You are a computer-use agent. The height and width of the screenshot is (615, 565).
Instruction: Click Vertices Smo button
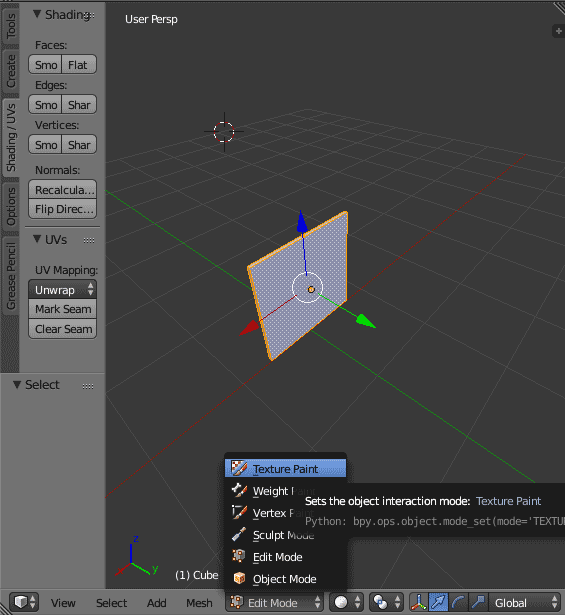tap(45, 144)
